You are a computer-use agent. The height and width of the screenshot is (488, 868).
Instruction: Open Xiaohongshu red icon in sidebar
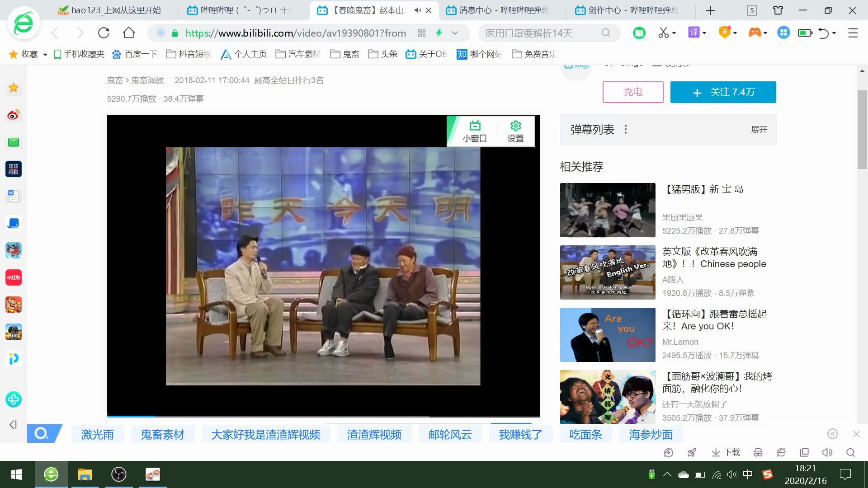point(14,277)
